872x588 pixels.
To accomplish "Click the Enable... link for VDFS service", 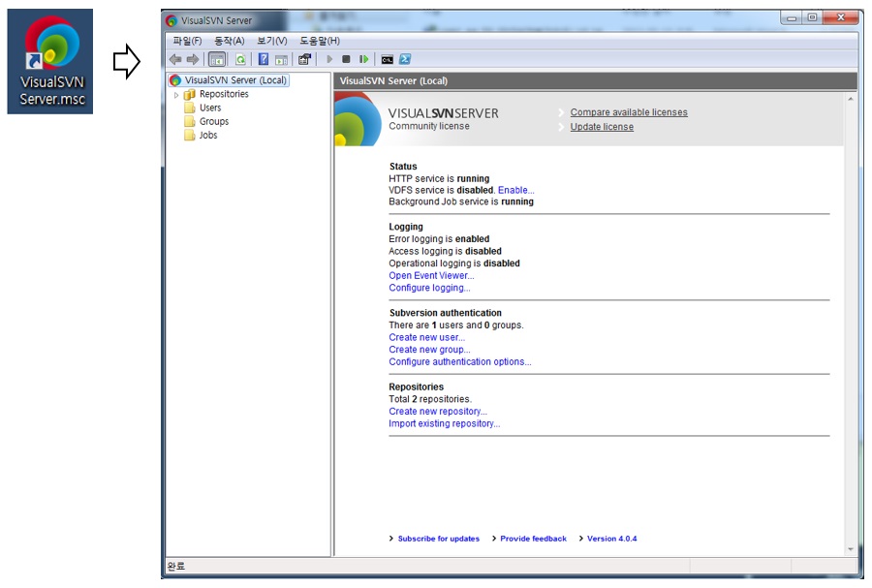I will [x=516, y=190].
